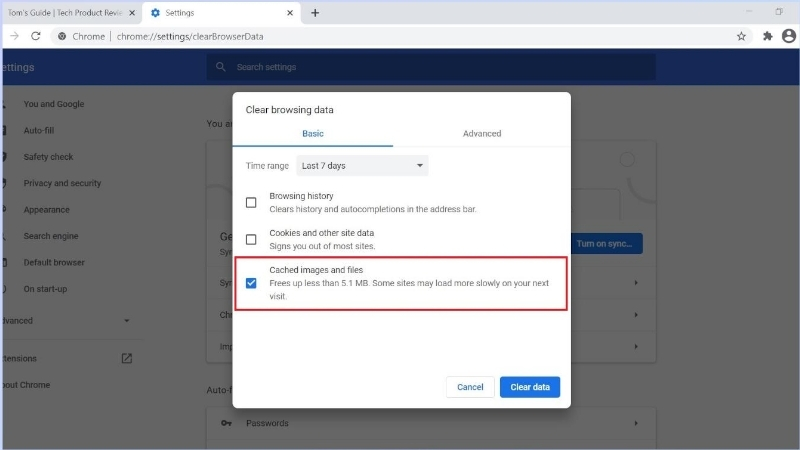Close the Settings tab
800x450 pixels.
click(x=290, y=13)
